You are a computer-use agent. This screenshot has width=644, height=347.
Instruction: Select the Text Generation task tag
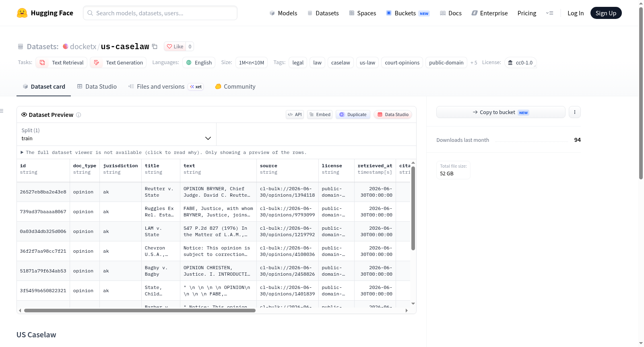coord(118,62)
